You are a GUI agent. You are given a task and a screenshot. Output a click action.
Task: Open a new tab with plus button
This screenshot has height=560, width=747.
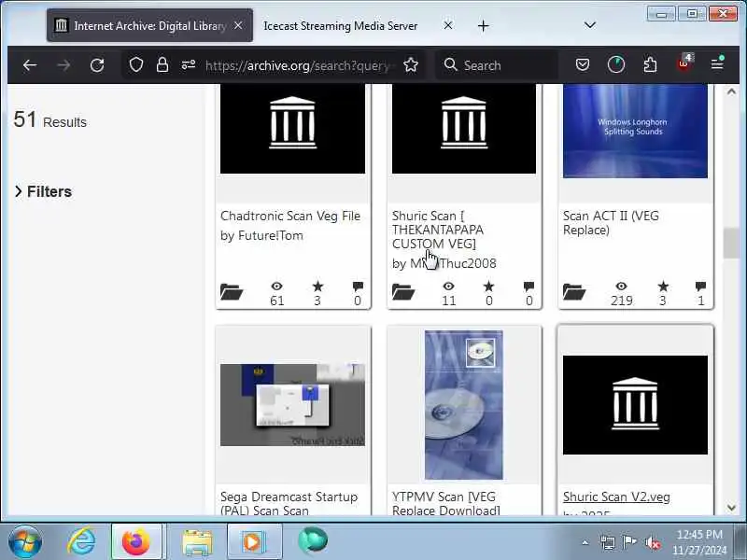tap(483, 26)
